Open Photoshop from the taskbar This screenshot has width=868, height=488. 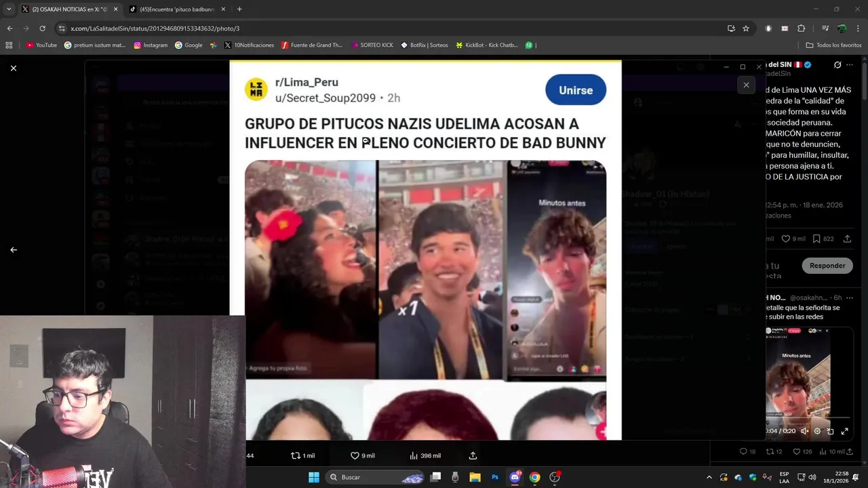point(495,477)
